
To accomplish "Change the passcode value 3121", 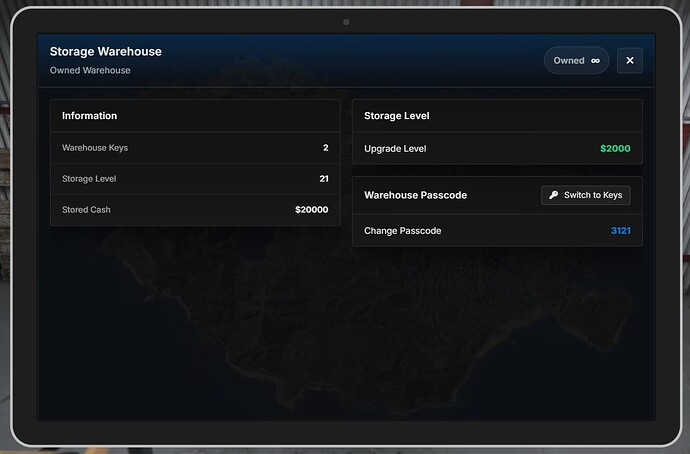I will 620,231.
